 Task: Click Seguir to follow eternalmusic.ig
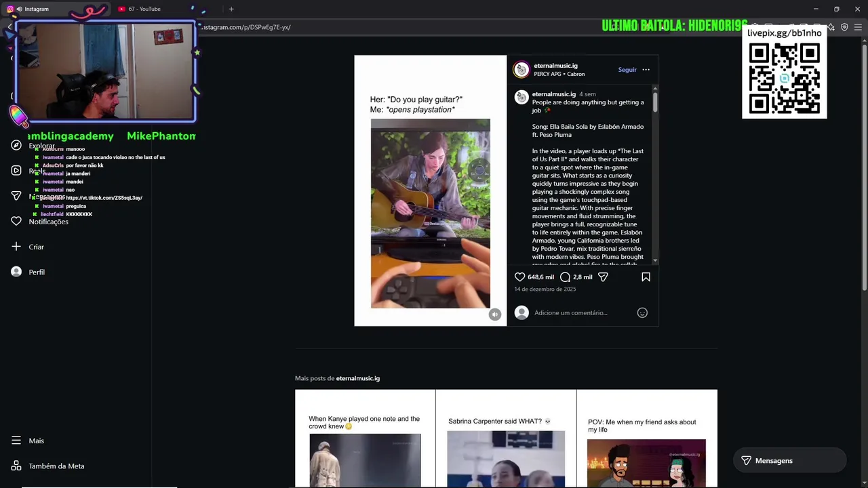627,70
